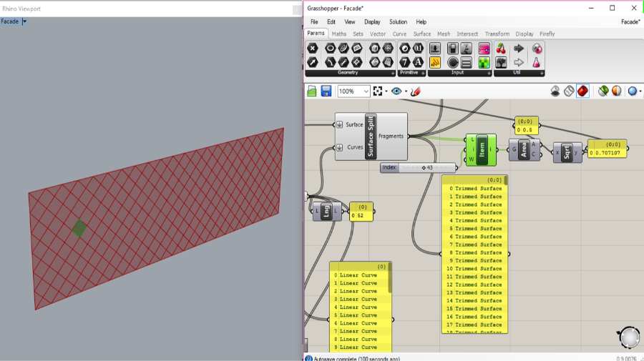The width and height of the screenshot is (644, 361).
Task: Select the Sqrt component
Action: [567, 152]
